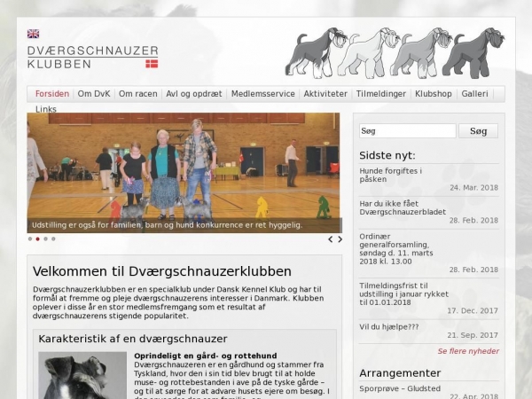Click heading 'Velkommen til Dværgschnauzerklubben'
532x399 pixels.
pos(162,271)
